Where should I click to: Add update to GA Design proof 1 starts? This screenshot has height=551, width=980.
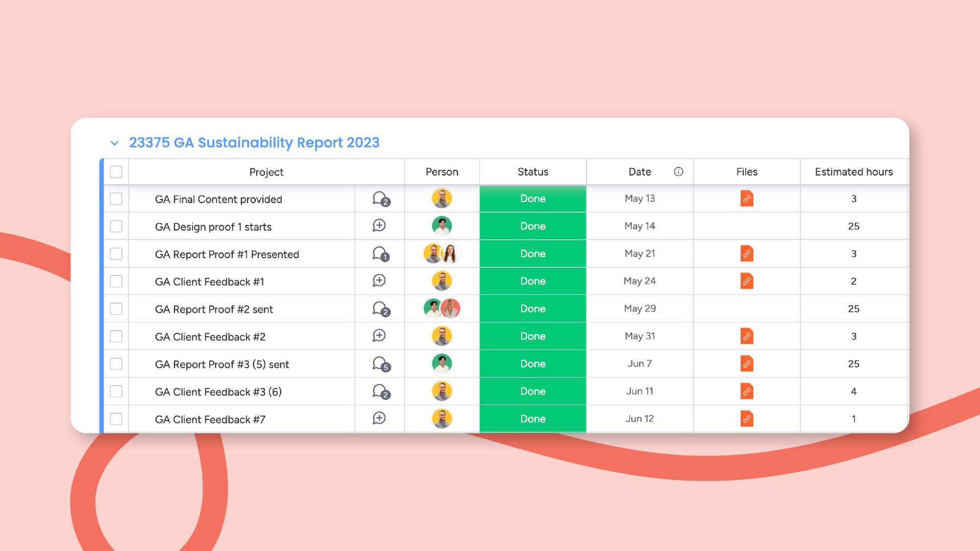coord(379,226)
